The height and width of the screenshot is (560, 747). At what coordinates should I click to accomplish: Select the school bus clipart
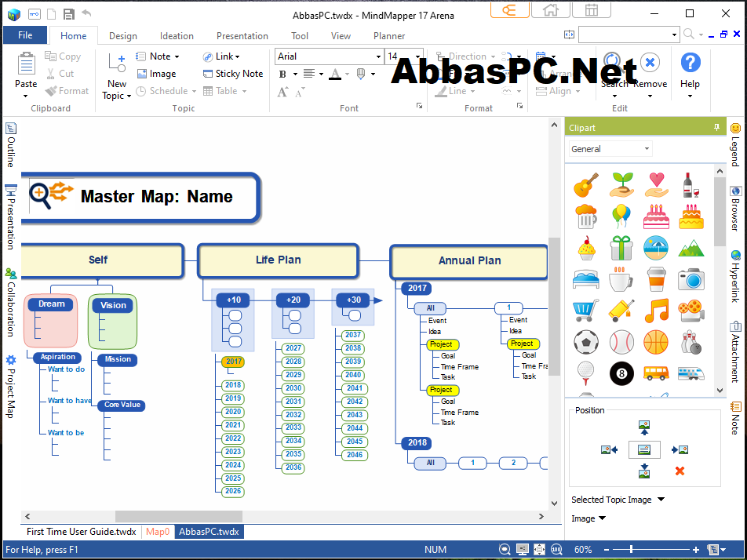pos(656,373)
